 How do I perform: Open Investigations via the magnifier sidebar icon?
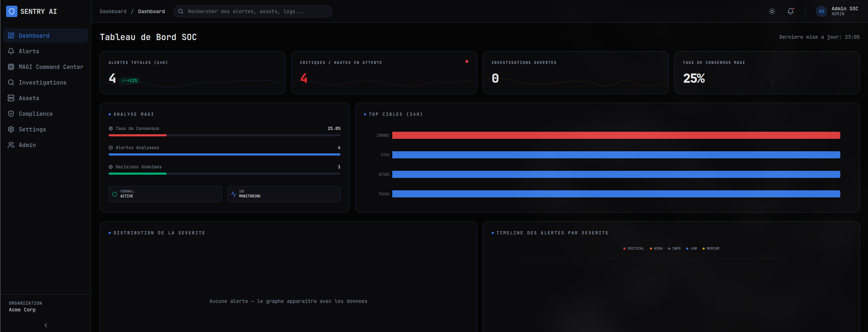(x=11, y=82)
